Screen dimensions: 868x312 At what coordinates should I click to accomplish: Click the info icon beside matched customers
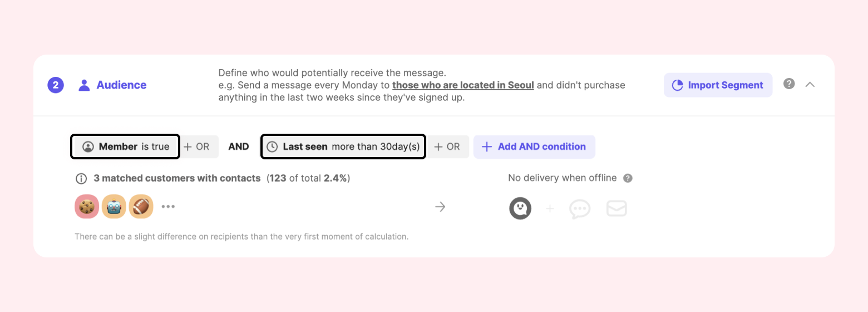click(x=81, y=179)
